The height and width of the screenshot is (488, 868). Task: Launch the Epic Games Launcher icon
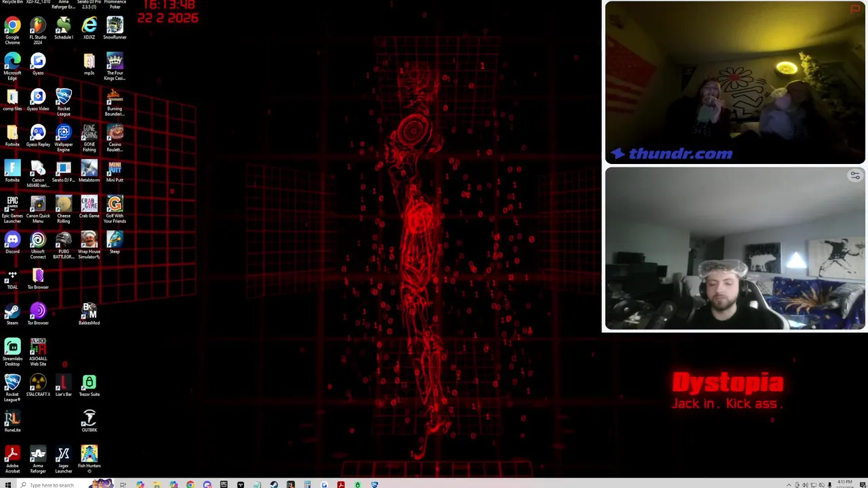(x=12, y=209)
